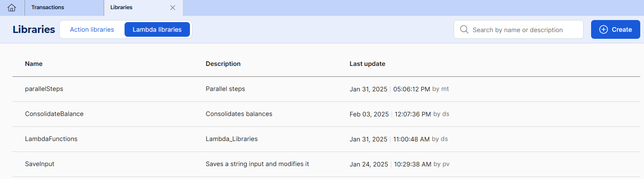Click the Description column header
644x179 pixels.
click(223, 64)
